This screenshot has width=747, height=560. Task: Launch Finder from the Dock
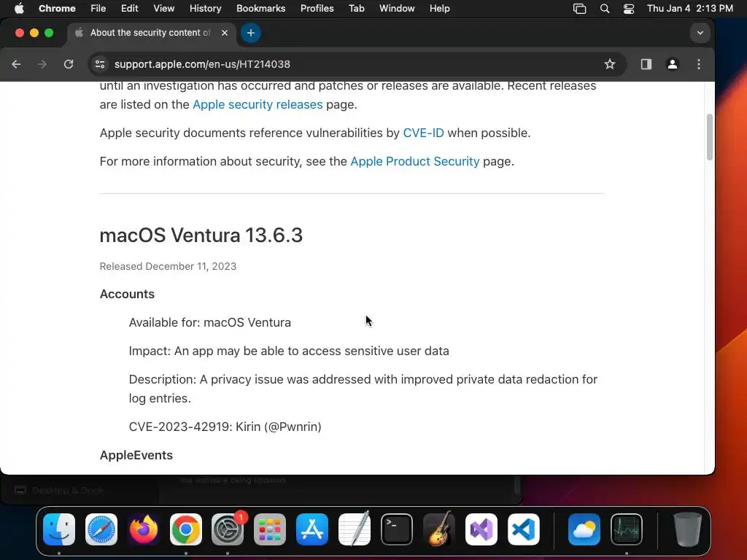coord(59,529)
